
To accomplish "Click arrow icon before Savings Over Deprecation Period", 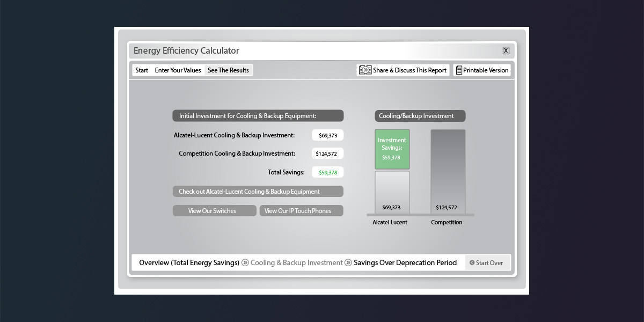I will click(x=348, y=263).
